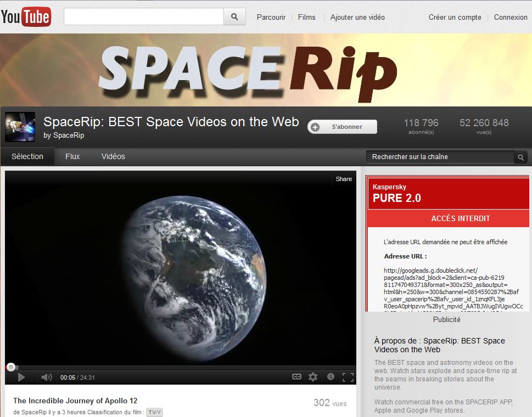The height and width of the screenshot is (417, 532).
Task: Click the Share button on video
Action: (x=344, y=179)
